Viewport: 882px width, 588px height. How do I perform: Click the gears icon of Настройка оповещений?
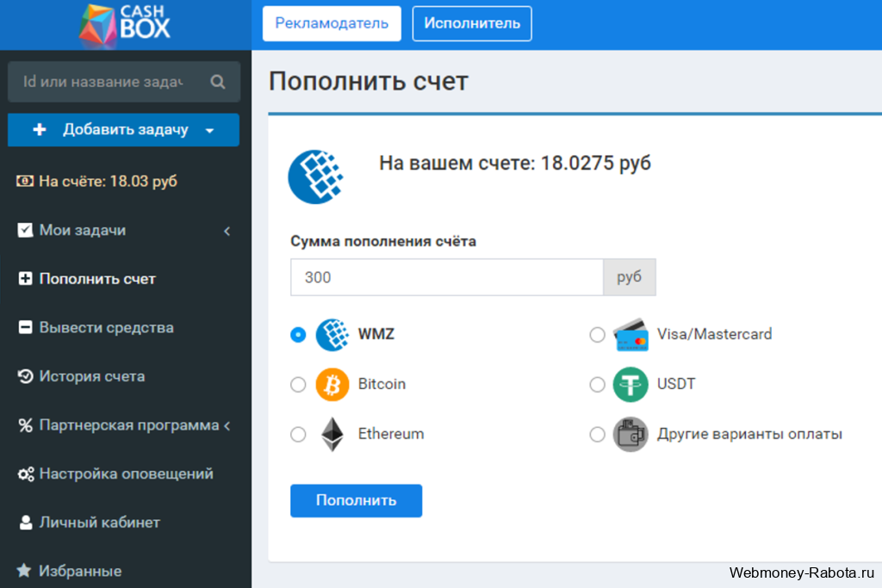pyautogui.click(x=26, y=473)
